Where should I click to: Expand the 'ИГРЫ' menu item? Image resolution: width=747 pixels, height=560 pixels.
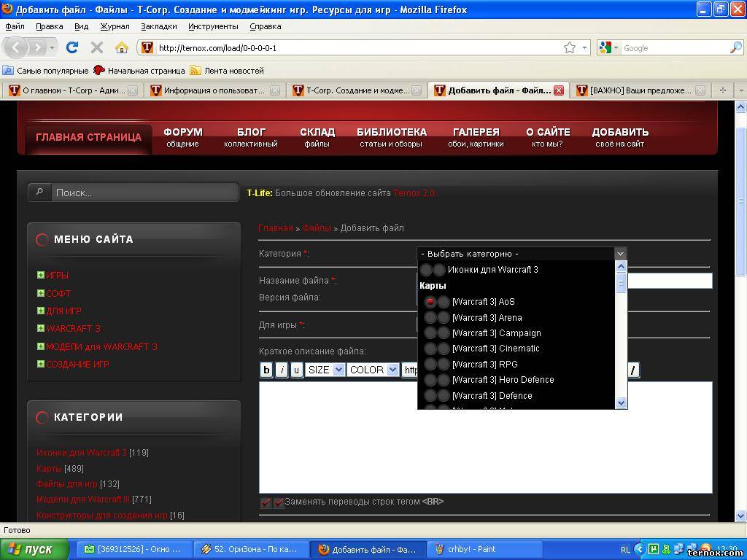click(x=41, y=275)
